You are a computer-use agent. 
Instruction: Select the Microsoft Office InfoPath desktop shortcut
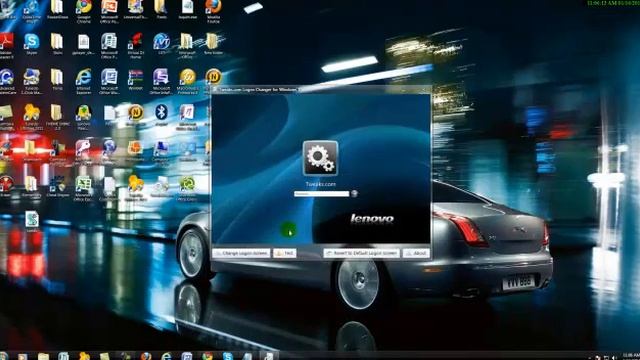click(161, 81)
